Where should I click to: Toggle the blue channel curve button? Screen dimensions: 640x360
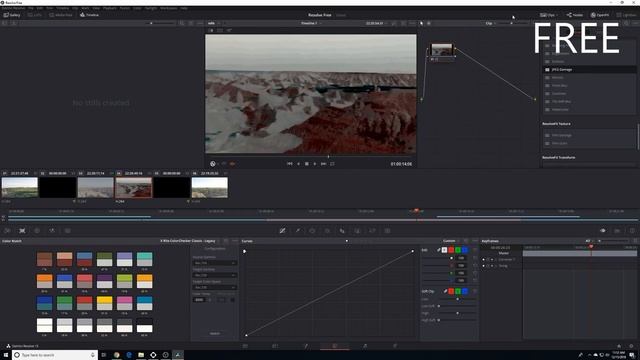tap(464, 250)
